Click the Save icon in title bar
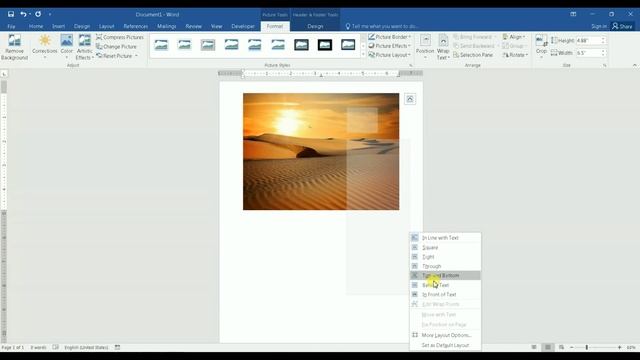This screenshot has height=360, width=640. coord(11,14)
